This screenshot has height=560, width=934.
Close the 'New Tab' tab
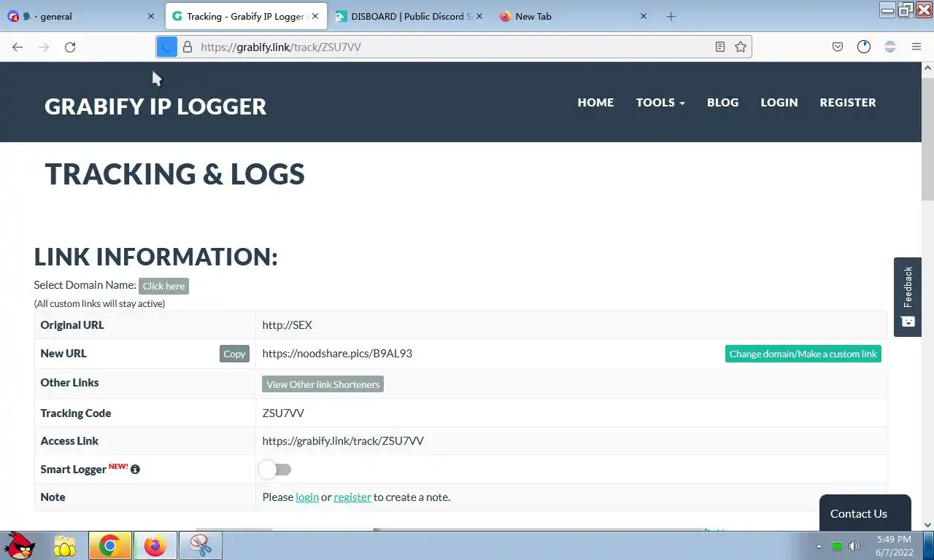(644, 16)
